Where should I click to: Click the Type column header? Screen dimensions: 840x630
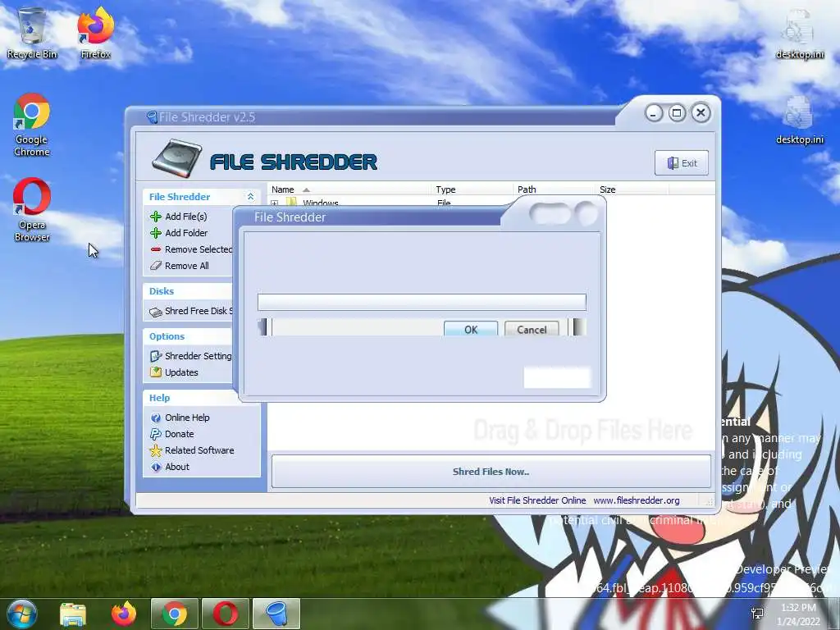pos(472,189)
